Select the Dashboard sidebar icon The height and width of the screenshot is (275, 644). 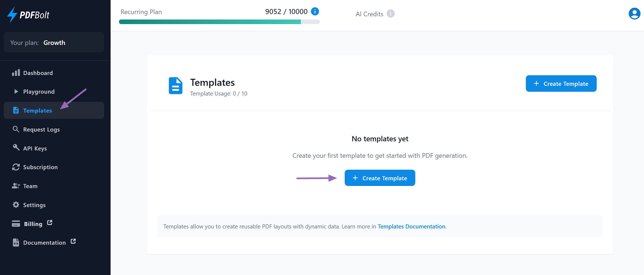click(16, 73)
